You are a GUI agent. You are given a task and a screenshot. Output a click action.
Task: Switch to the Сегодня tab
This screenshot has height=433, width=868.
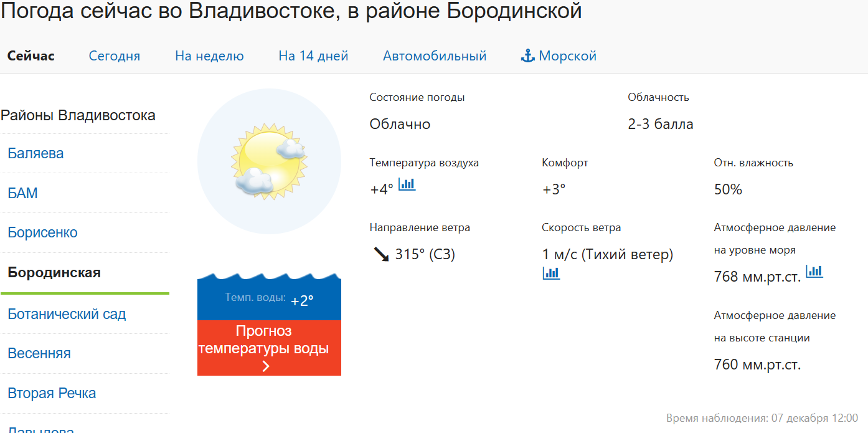coord(115,56)
